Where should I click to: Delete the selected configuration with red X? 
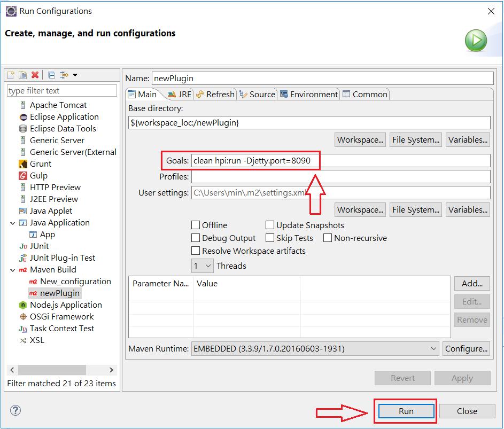click(35, 75)
